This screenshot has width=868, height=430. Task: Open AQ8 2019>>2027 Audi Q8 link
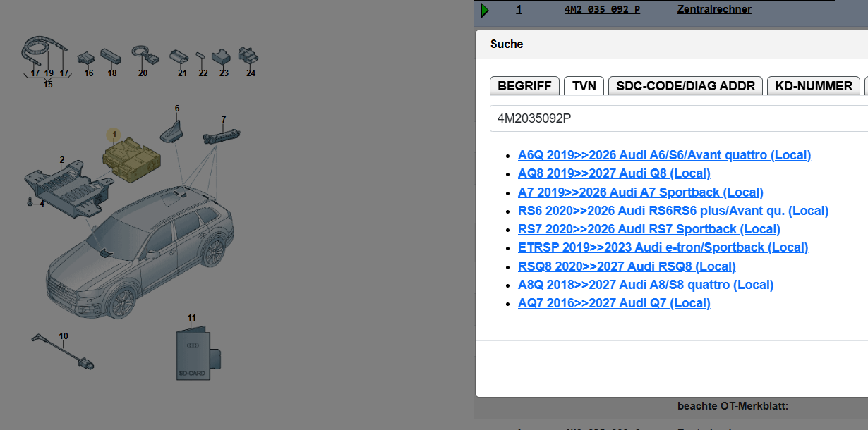point(614,173)
